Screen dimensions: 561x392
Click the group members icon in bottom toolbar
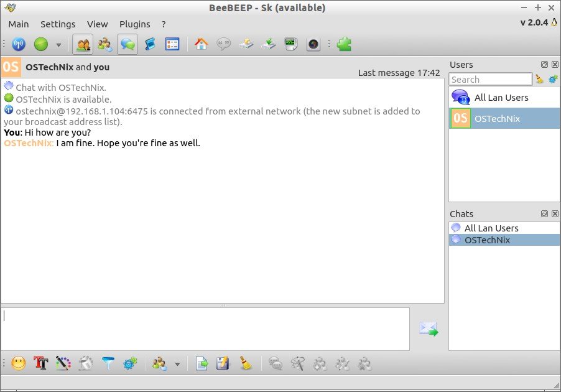tap(160, 364)
